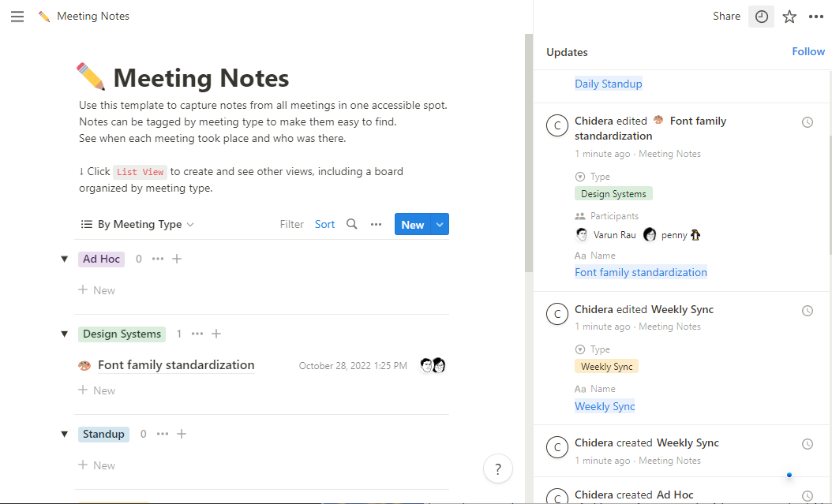Click the Ad Hoc group tag
The width and height of the screenshot is (832, 504).
[101, 259]
